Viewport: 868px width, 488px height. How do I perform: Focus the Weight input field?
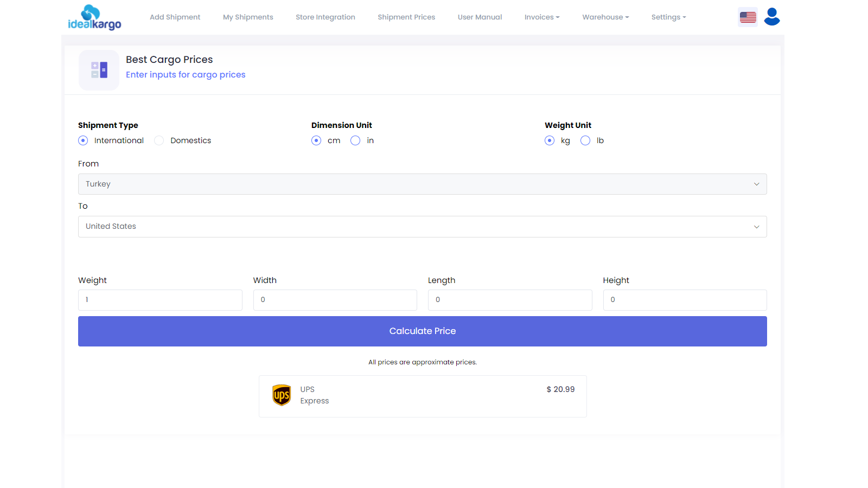[x=160, y=300]
